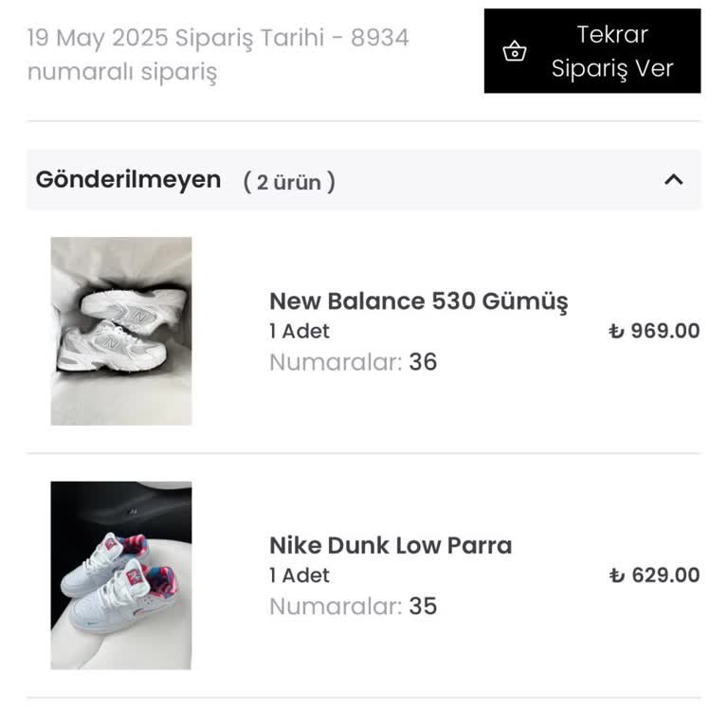Click the (2 ürün) item count
The image size is (728, 728).
pyautogui.click(x=289, y=182)
